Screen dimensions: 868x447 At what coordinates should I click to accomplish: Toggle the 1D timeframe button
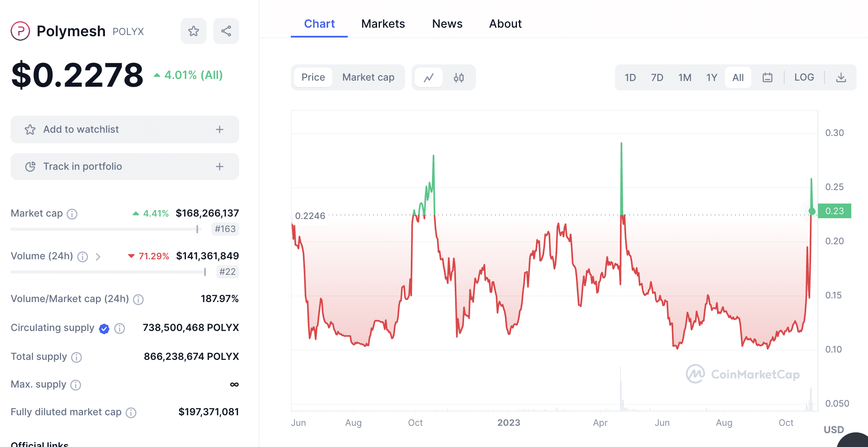point(630,77)
